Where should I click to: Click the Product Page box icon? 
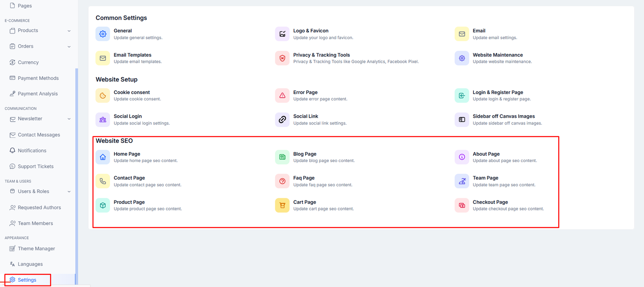pos(103,205)
